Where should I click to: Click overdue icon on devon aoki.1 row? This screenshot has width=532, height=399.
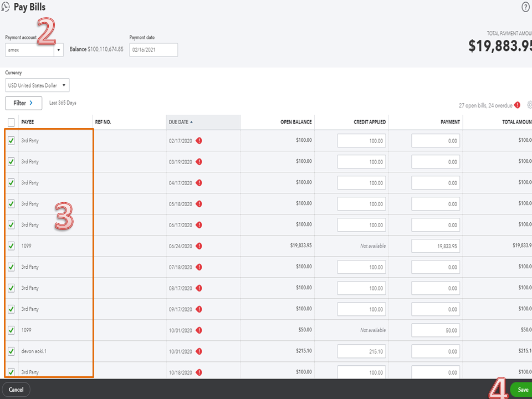click(199, 351)
